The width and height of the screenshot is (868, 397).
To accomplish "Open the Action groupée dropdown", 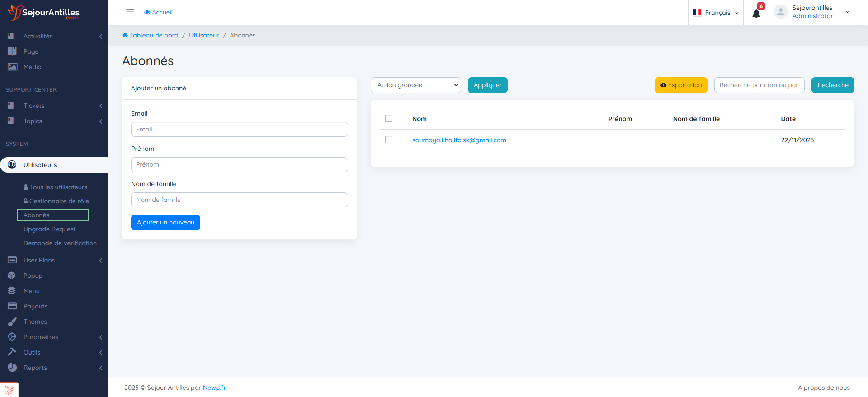I will point(415,85).
